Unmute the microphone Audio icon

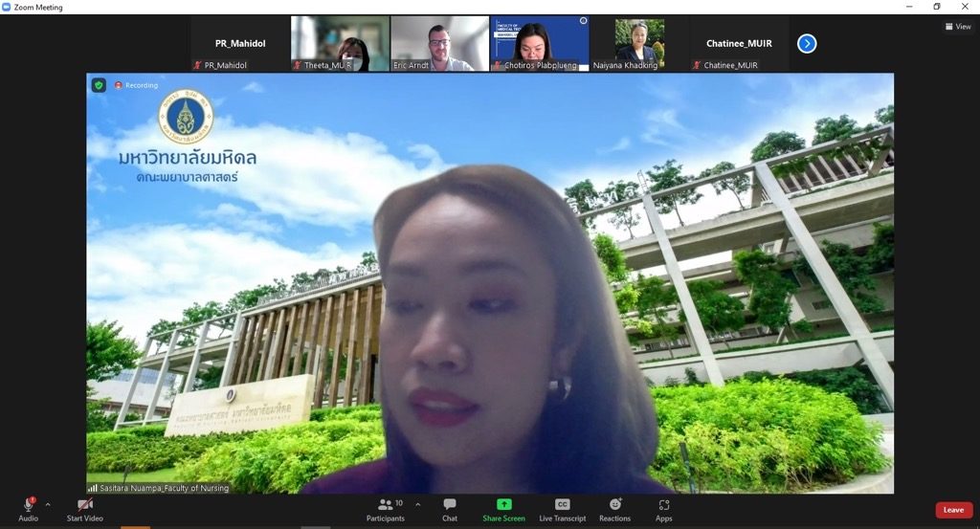[x=29, y=505]
